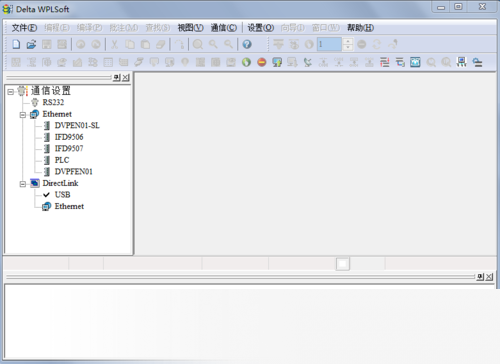
Task: Minimize the Delta WPLSoft window
Action: (x=441, y=7)
